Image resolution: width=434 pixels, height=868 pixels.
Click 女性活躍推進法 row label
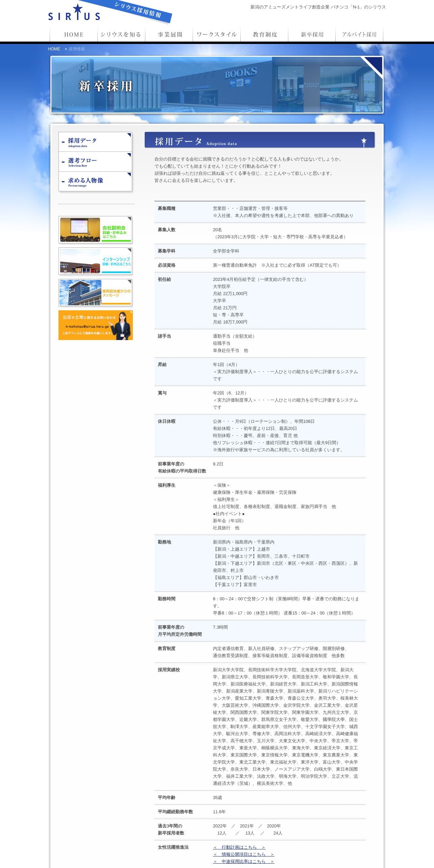(x=173, y=847)
